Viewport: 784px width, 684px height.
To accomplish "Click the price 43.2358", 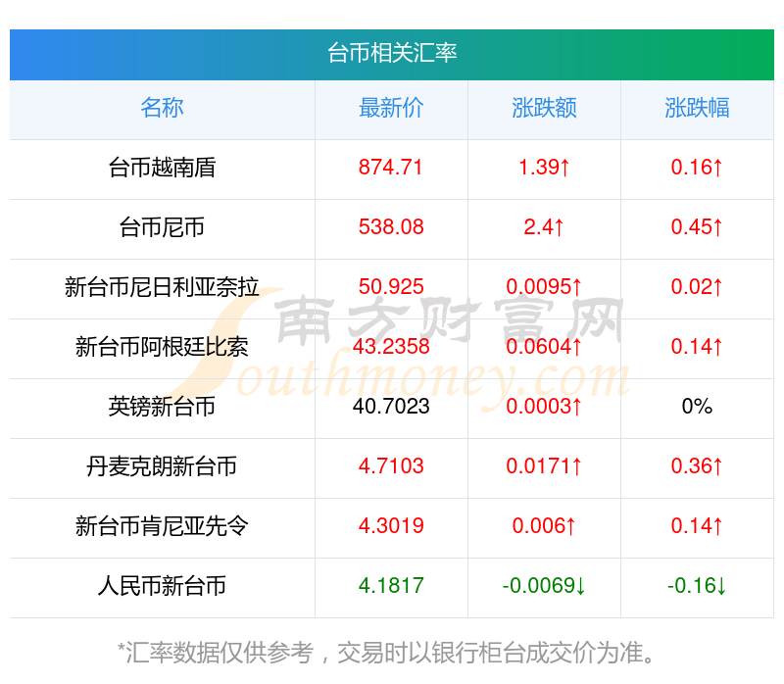I will pyautogui.click(x=391, y=347).
